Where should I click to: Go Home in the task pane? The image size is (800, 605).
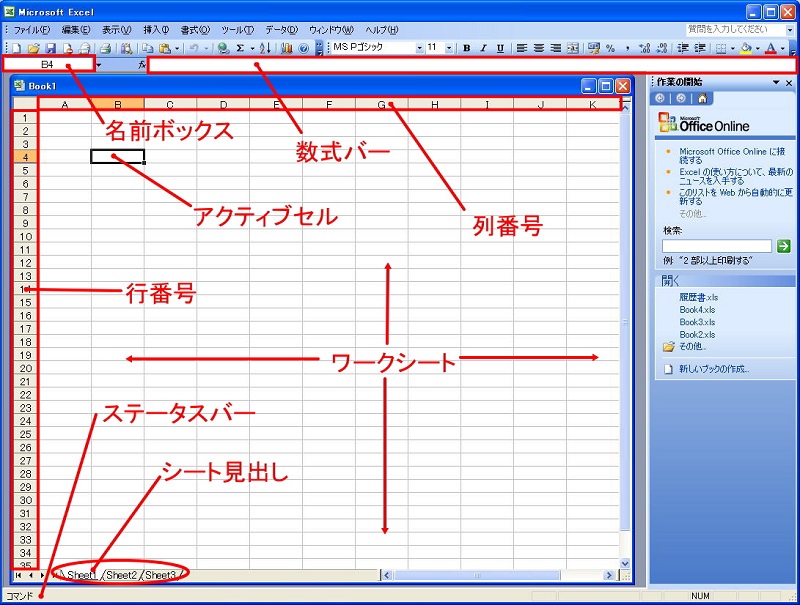[x=702, y=98]
